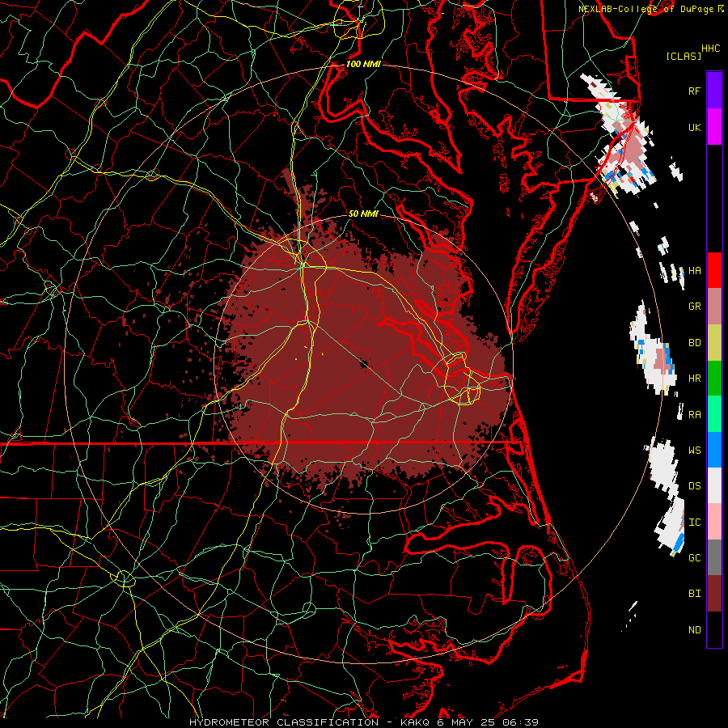Click the white DS legend color swatch
This screenshot has height=728, width=728.
click(714, 485)
